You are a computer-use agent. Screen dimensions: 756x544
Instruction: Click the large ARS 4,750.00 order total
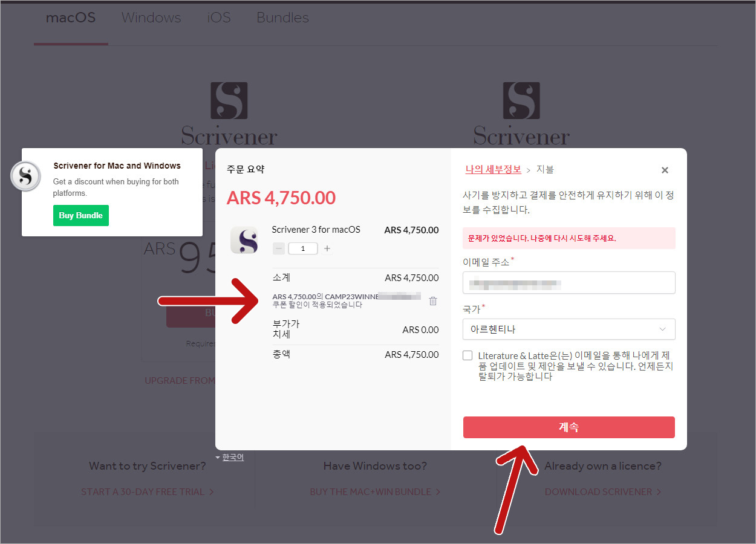pos(281,198)
